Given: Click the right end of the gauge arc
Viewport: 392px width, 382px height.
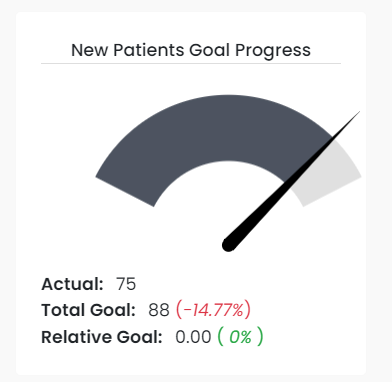Looking at the screenshot, I should [332, 192].
